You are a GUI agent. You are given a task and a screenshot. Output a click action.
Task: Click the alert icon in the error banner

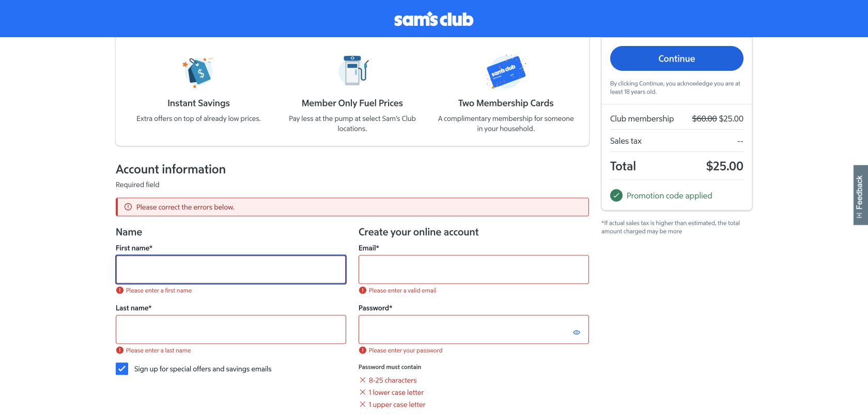pos(128,207)
